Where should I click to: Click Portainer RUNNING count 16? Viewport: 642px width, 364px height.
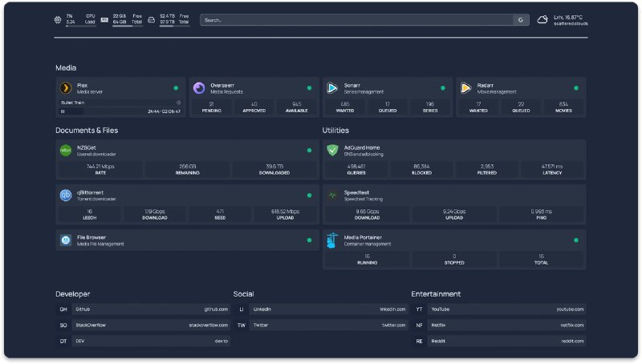coord(368,259)
